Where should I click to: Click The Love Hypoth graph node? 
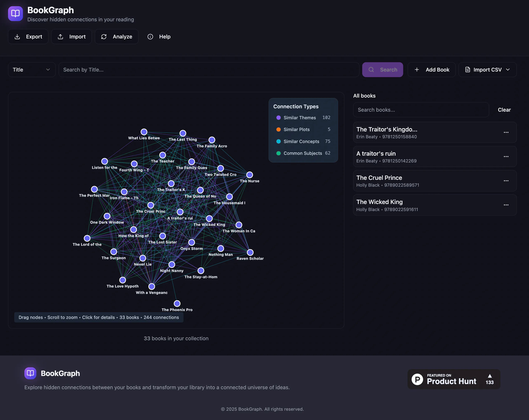click(123, 280)
